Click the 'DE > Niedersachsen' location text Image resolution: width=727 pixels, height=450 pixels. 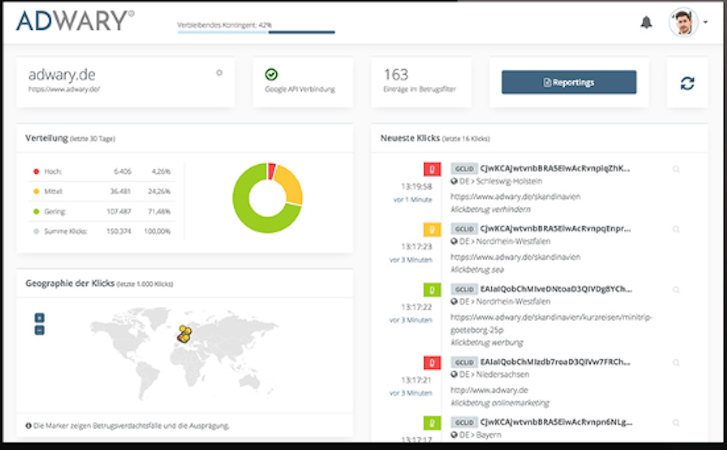pyautogui.click(x=494, y=374)
